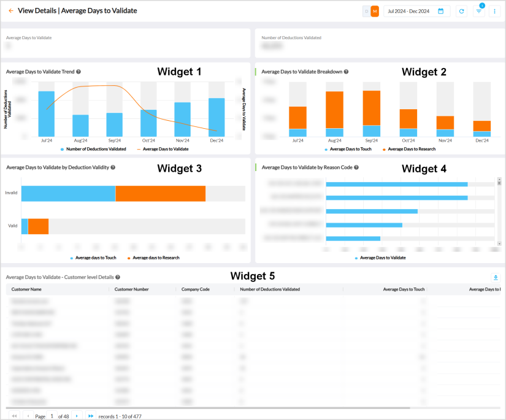506x420 pixels.
Task: Open the Jul 2024 - Dec 2024 date range
Action: pos(408,11)
